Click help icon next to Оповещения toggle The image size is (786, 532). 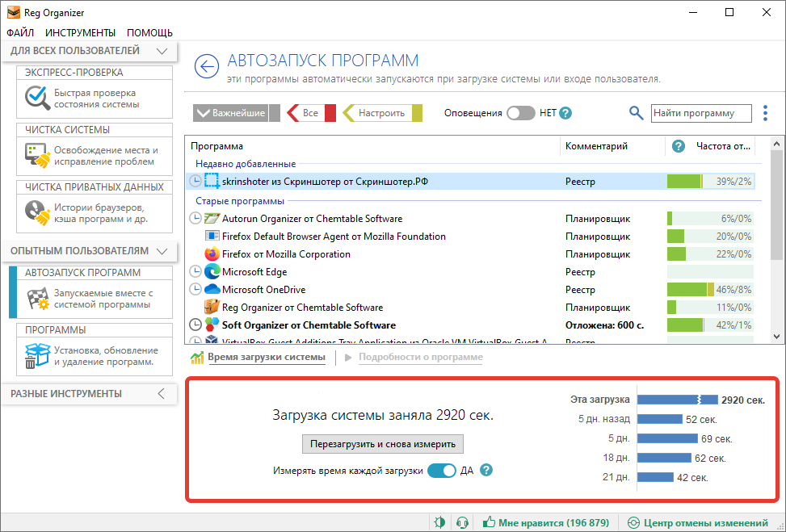click(x=565, y=114)
